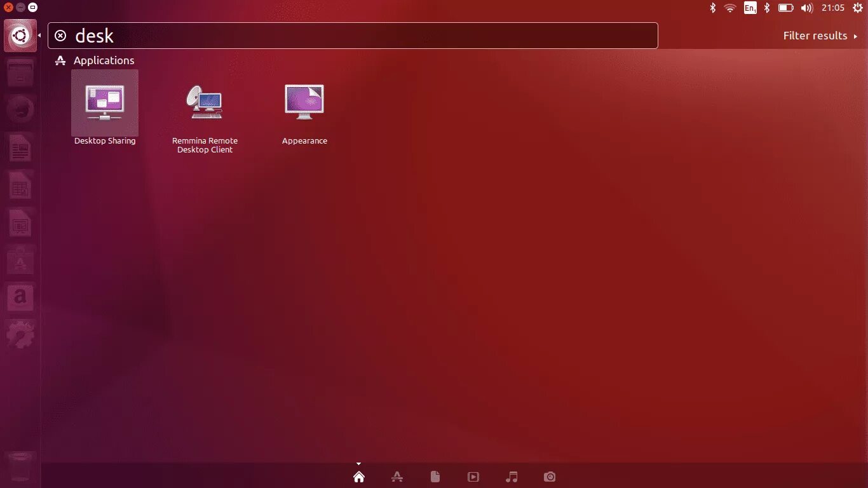868x488 pixels.
Task: Open the clock showing 21:05
Action: tap(832, 8)
